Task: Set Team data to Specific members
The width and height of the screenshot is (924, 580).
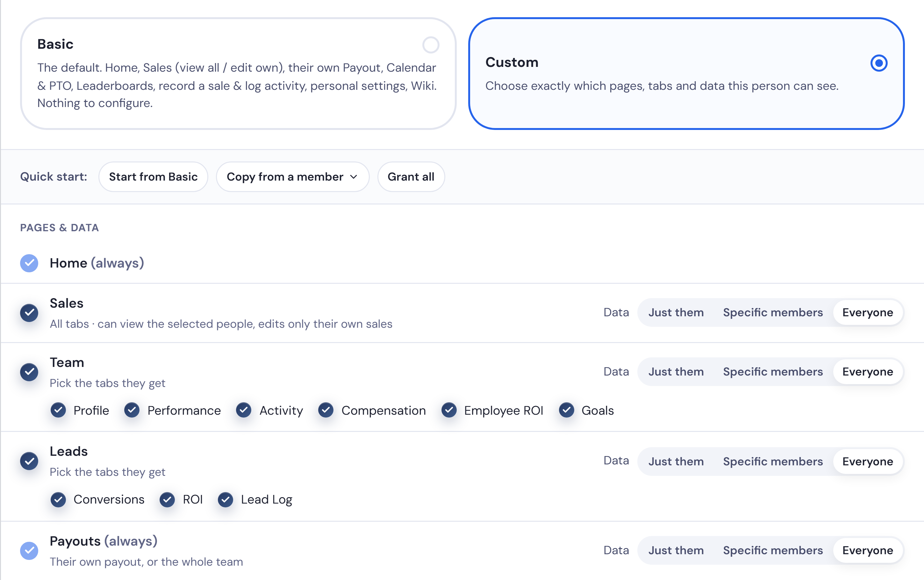Action: [x=773, y=372]
